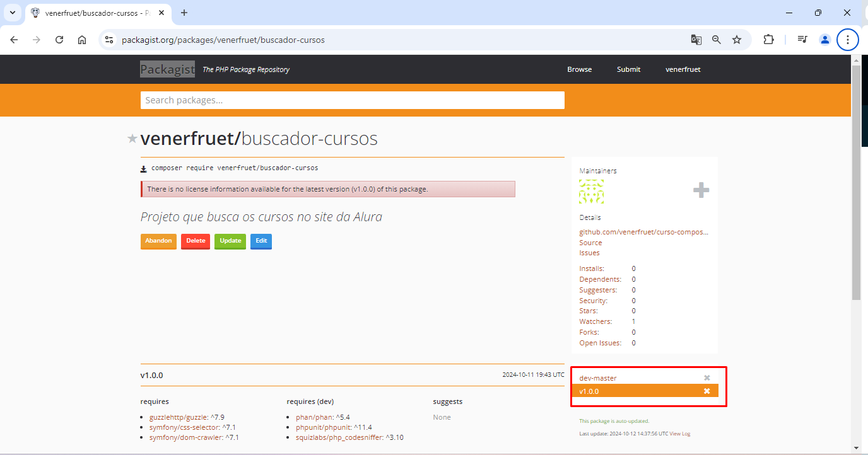Go back to previous page
Viewport: 868px width, 455px height.
click(x=14, y=40)
